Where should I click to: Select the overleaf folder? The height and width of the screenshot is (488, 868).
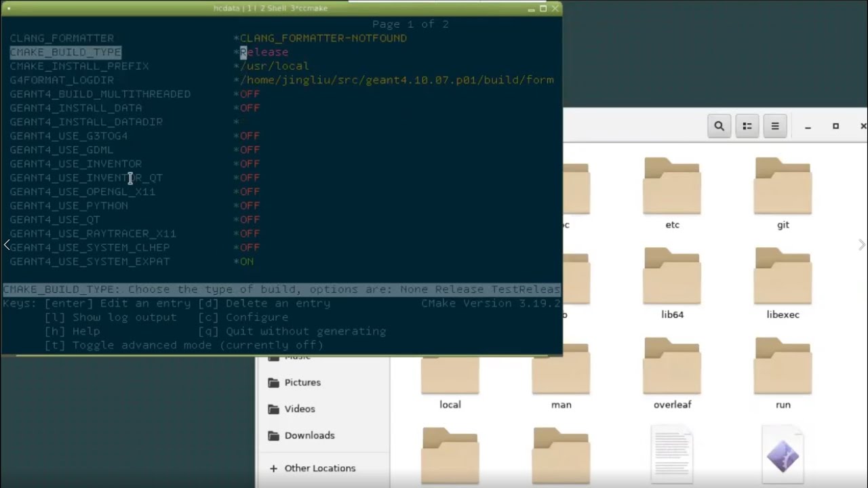click(672, 373)
